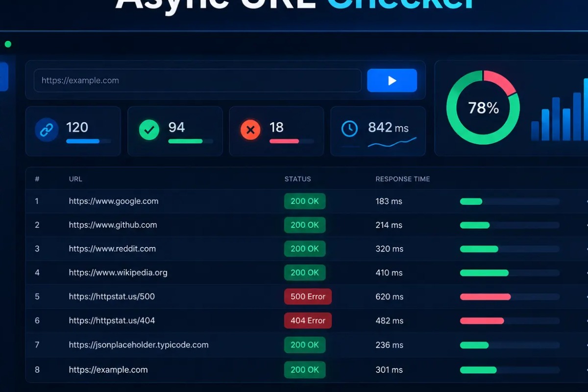Select the response bar in the github.com row
Screen dimensions: 588x392
[510, 225]
